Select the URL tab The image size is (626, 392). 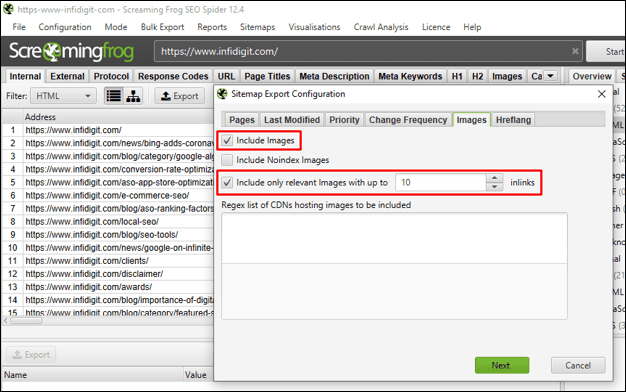[226, 76]
